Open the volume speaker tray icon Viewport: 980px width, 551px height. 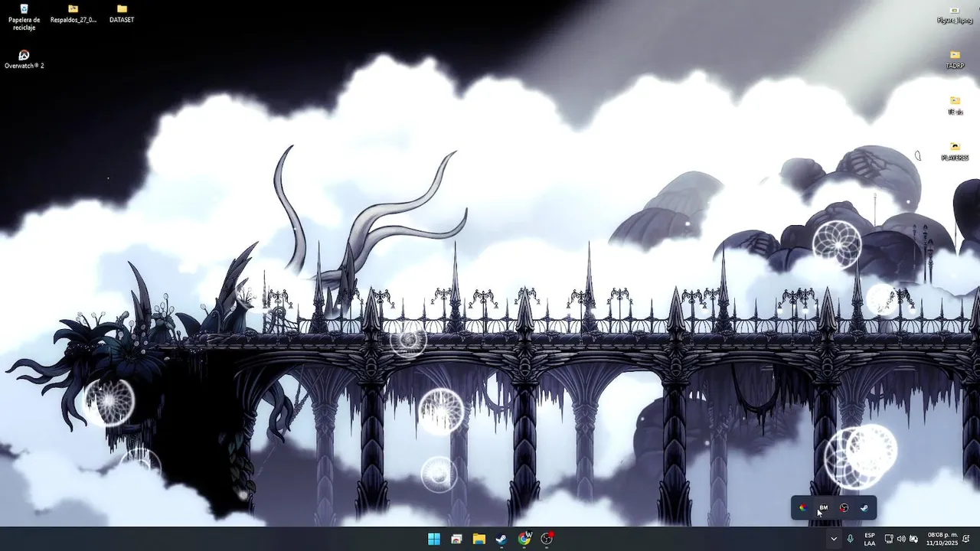pos(901,539)
